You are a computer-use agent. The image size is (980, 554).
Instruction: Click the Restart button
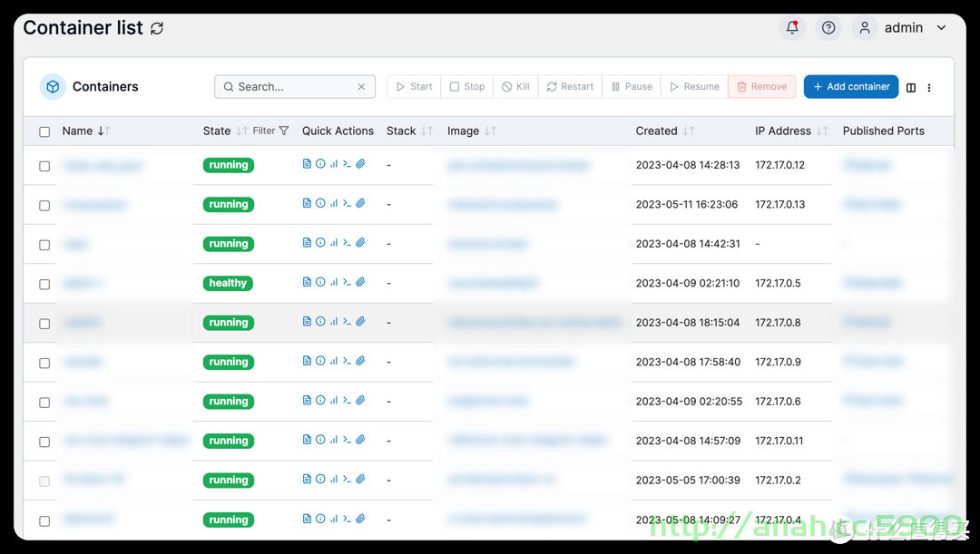point(570,87)
